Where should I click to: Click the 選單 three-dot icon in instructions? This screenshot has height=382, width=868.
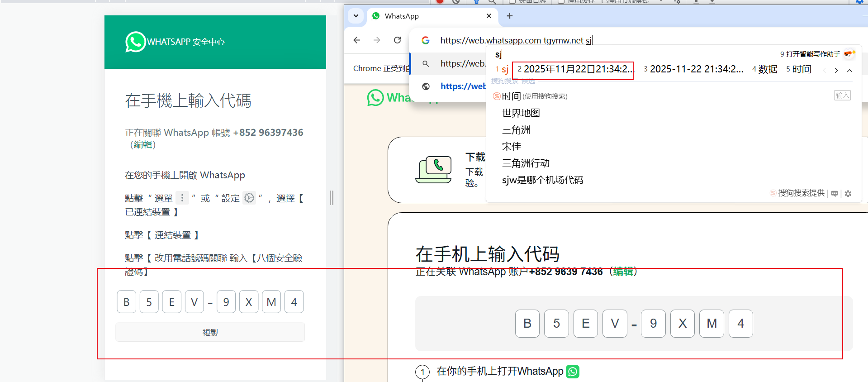tap(182, 198)
